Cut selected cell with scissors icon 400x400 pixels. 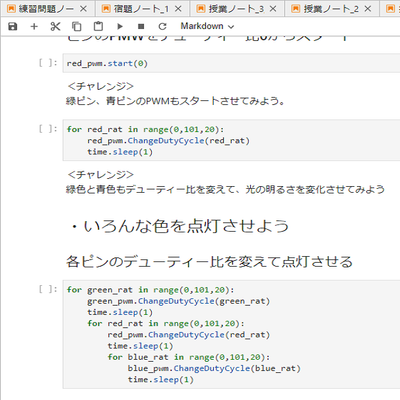tap(55, 26)
